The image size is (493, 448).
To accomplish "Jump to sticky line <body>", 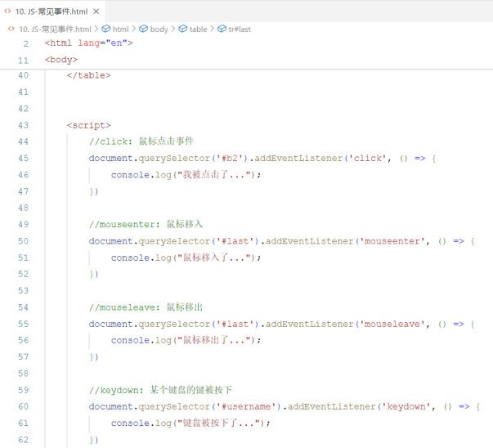I will [61, 60].
